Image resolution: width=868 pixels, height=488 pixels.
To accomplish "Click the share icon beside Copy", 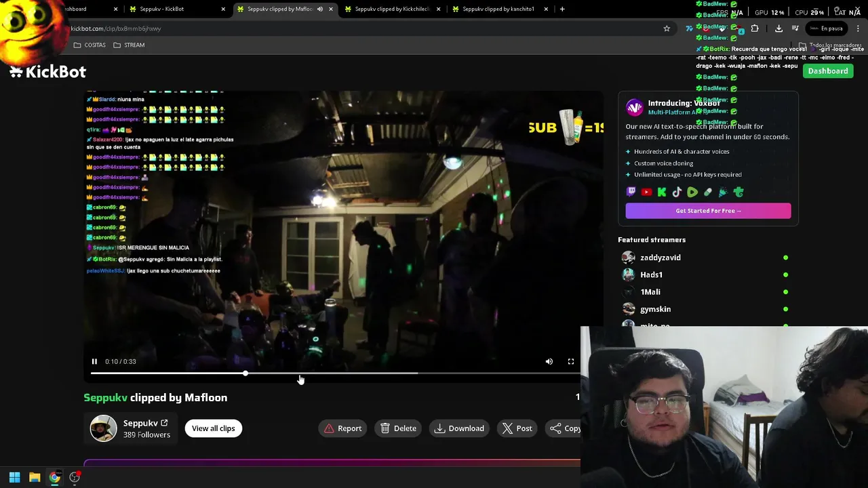I will [555, 428].
